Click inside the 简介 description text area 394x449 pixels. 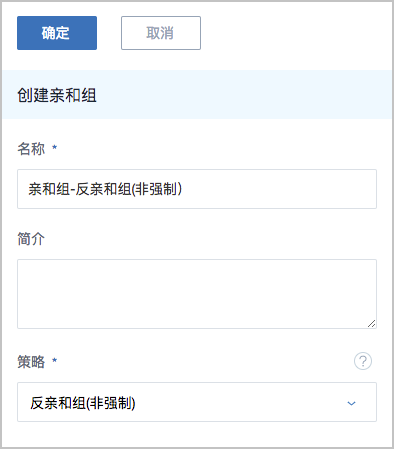(x=197, y=294)
